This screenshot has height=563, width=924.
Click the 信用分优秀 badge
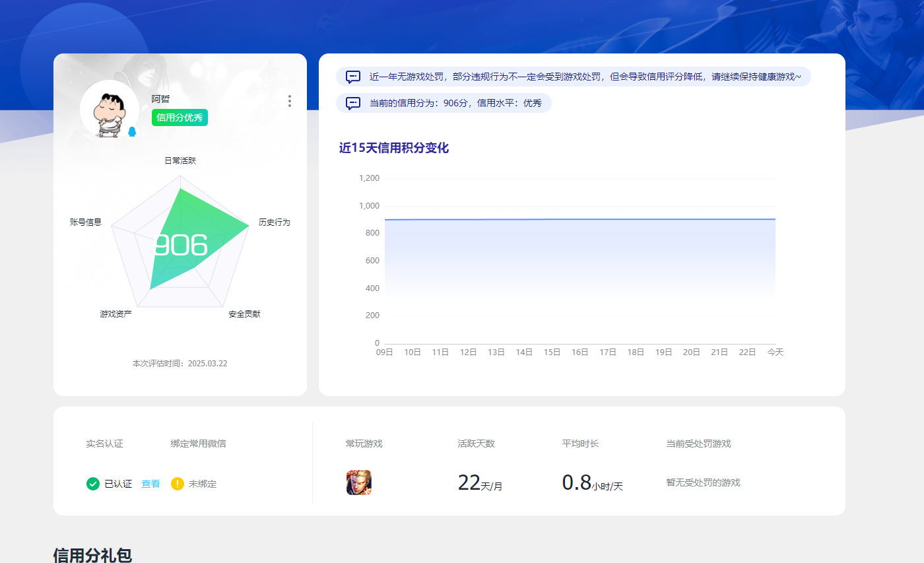(180, 117)
